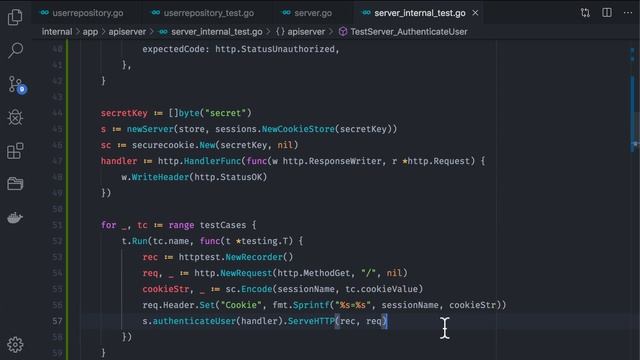
Task: Click tc.cookieValue on line 55
Action: 381,289
